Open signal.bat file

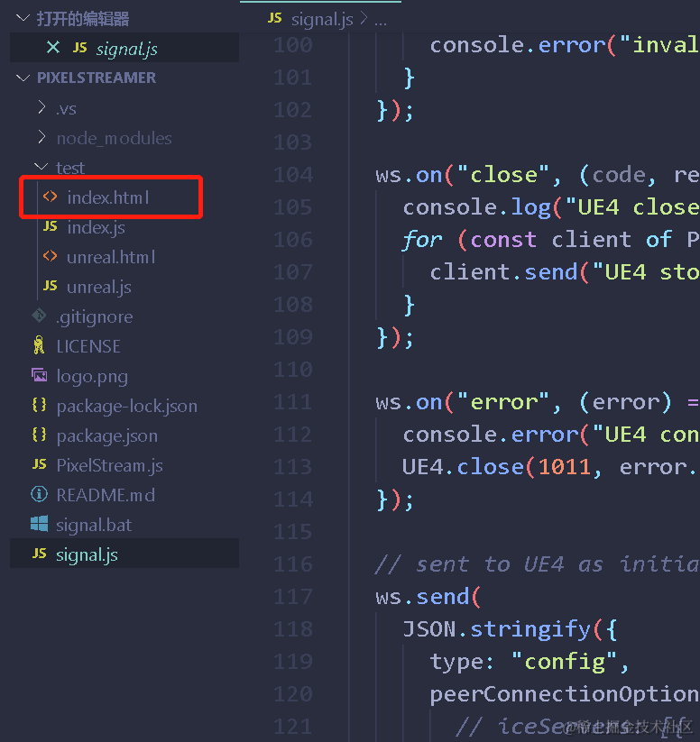pos(94,526)
